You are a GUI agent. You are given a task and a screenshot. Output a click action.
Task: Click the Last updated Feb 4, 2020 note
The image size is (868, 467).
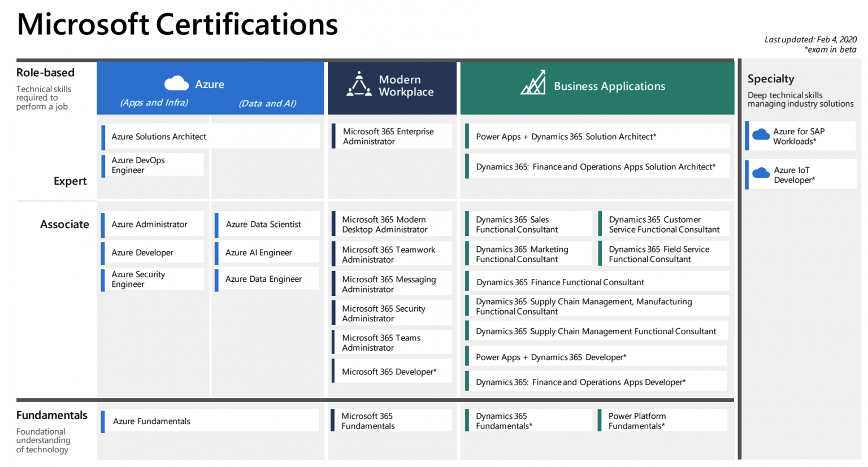click(x=810, y=40)
